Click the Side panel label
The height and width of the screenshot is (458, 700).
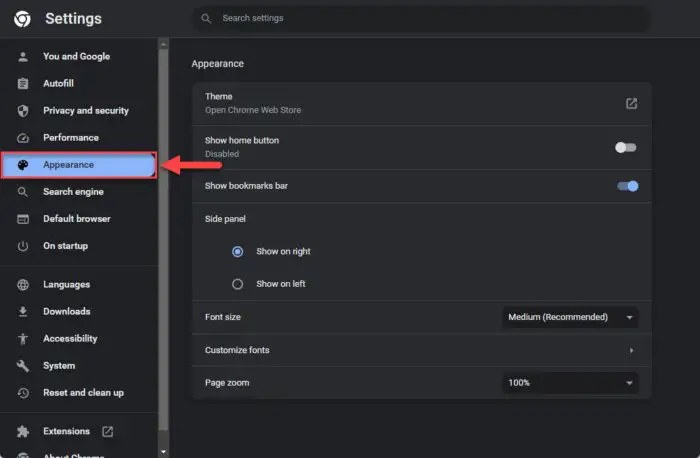[225, 219]
